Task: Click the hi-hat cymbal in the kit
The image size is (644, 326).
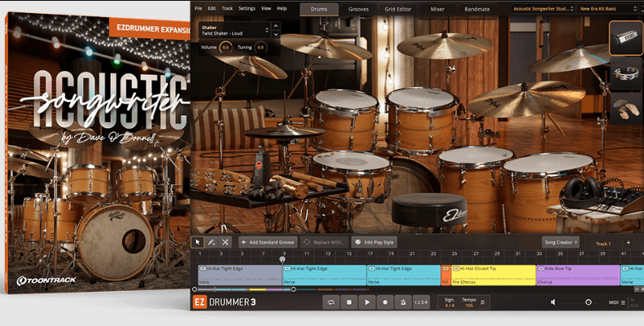Action: [285, 131]
